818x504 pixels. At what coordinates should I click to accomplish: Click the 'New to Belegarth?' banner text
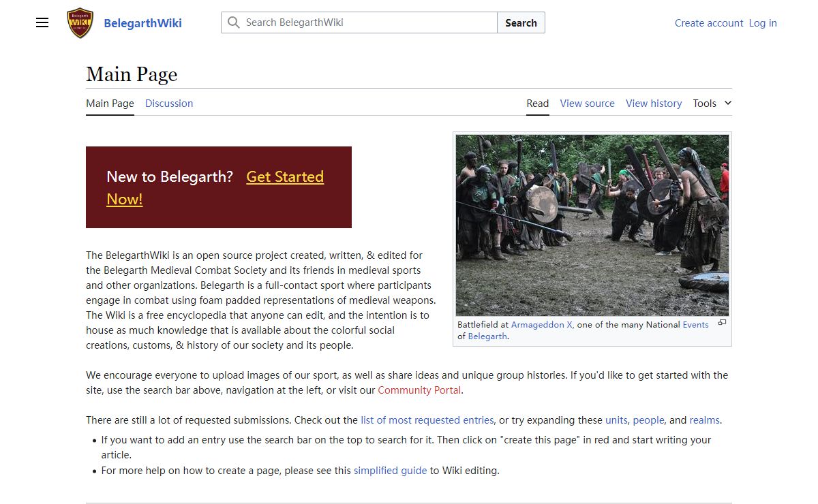click(x=170, y=177)
